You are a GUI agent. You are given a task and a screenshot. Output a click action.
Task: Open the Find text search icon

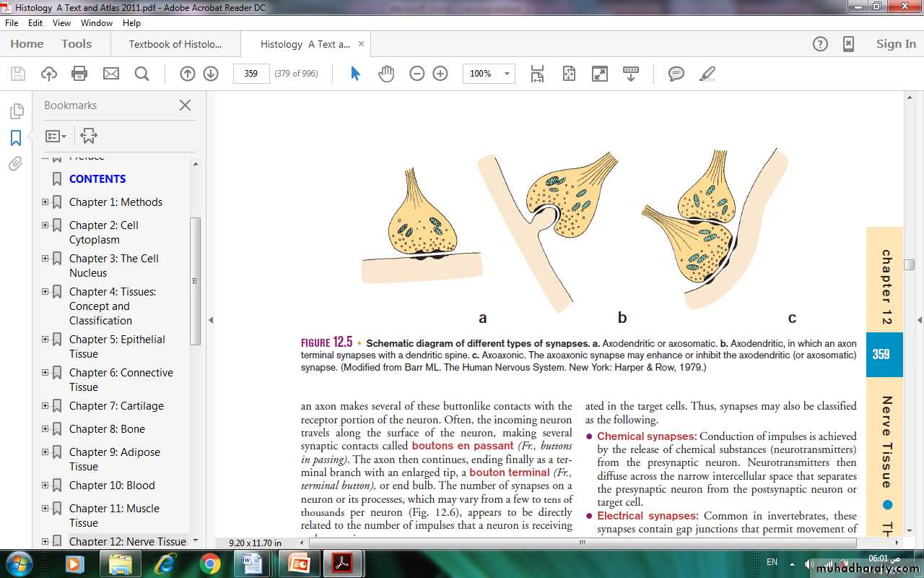coord(141,74)
